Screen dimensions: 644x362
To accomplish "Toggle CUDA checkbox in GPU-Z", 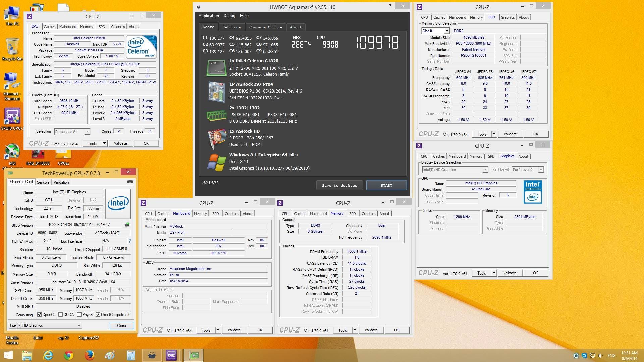I will click(x=60, y=315).
